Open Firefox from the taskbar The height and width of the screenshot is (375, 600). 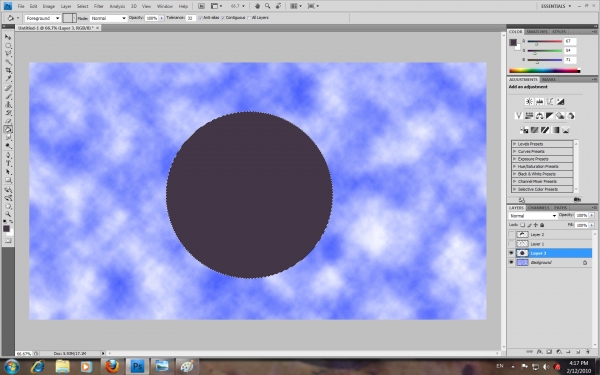click(112, 366)
